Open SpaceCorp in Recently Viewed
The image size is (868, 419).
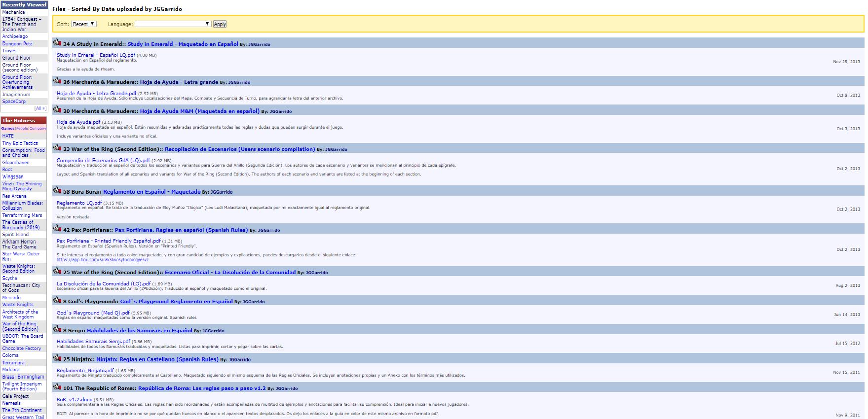coord(14,102)
